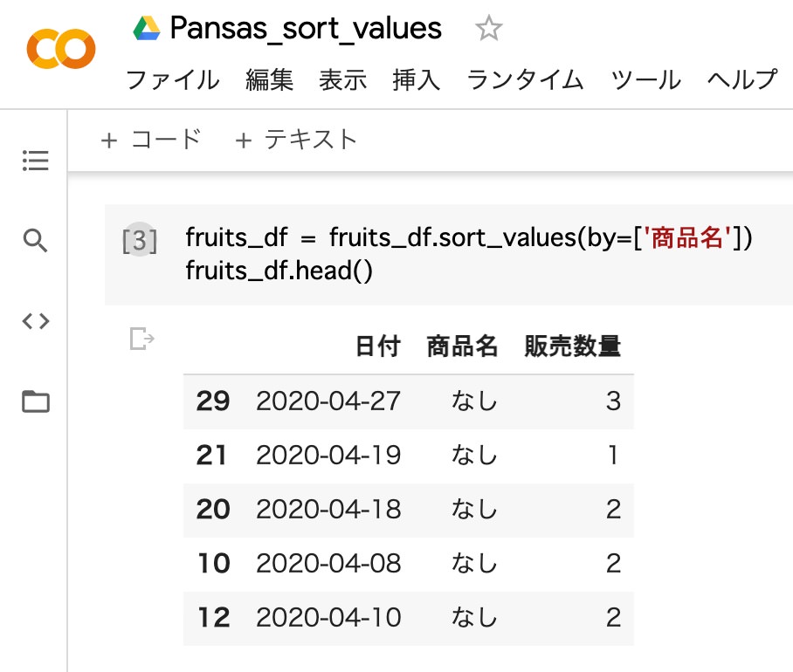This screenshot has height=672, width=793.
Task: Open the code snippets icon
Action: pyautogui.click(x=36, y=321)
